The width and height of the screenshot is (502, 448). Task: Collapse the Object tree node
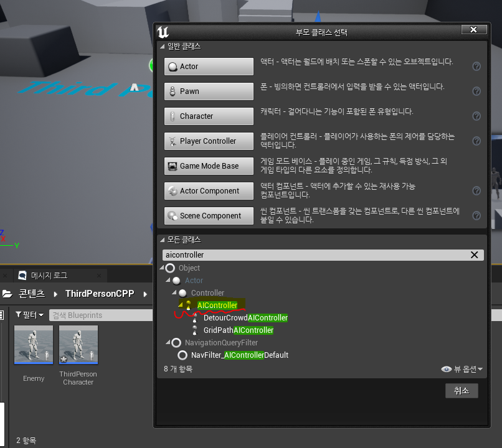point(162,268)
